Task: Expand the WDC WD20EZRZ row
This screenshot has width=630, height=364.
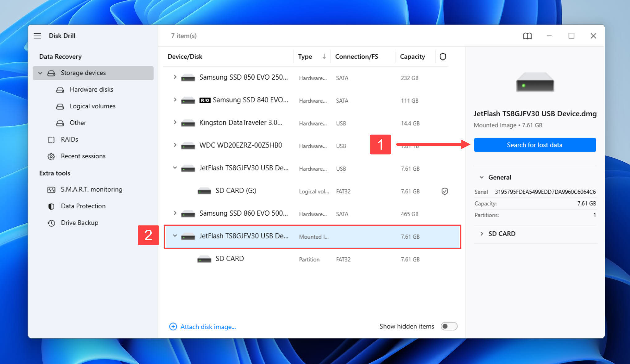Action: coord(175,145)
